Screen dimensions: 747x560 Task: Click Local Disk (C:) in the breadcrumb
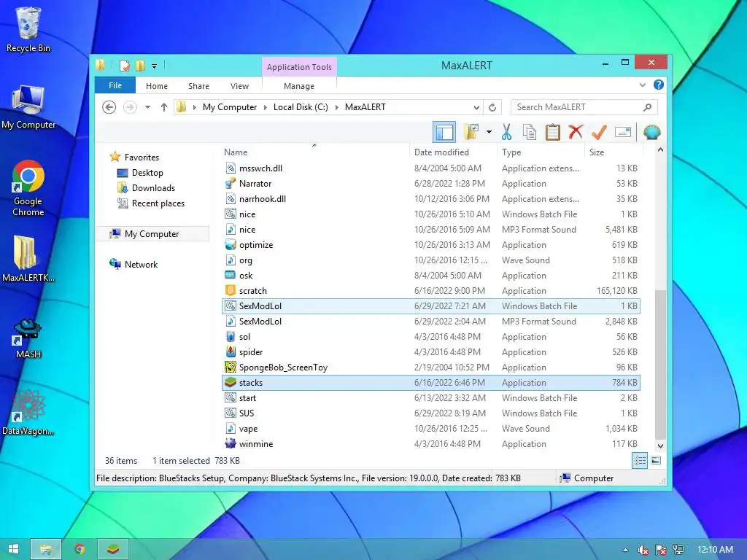coord(301,107)
